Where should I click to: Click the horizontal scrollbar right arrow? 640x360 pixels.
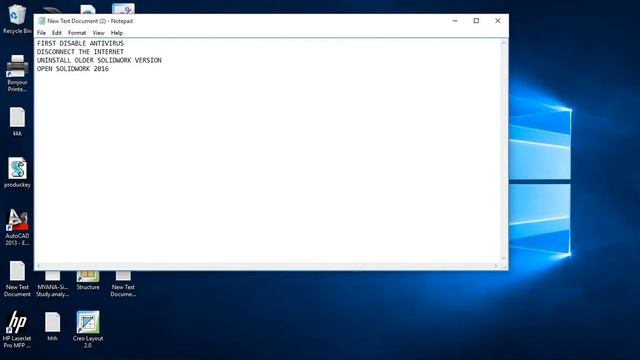pos(496,266)
